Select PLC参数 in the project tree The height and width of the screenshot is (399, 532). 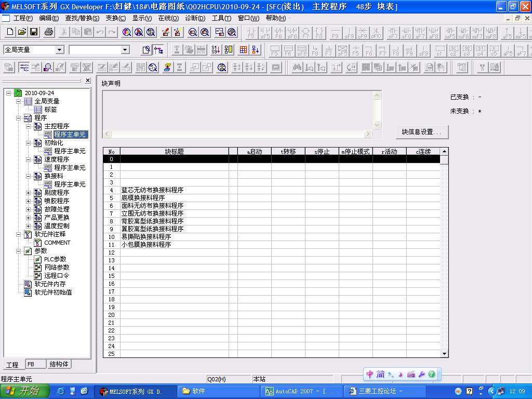[x=55, y=259]
